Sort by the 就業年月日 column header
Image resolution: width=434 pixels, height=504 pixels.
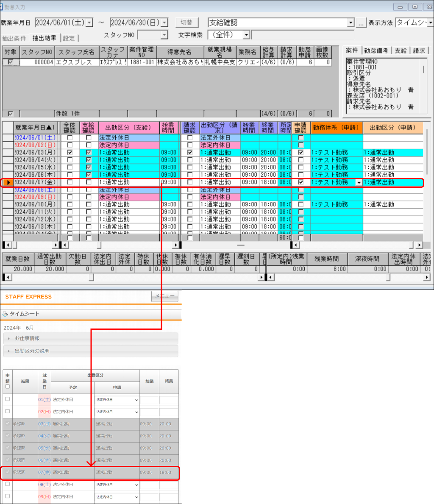[35, 128]
